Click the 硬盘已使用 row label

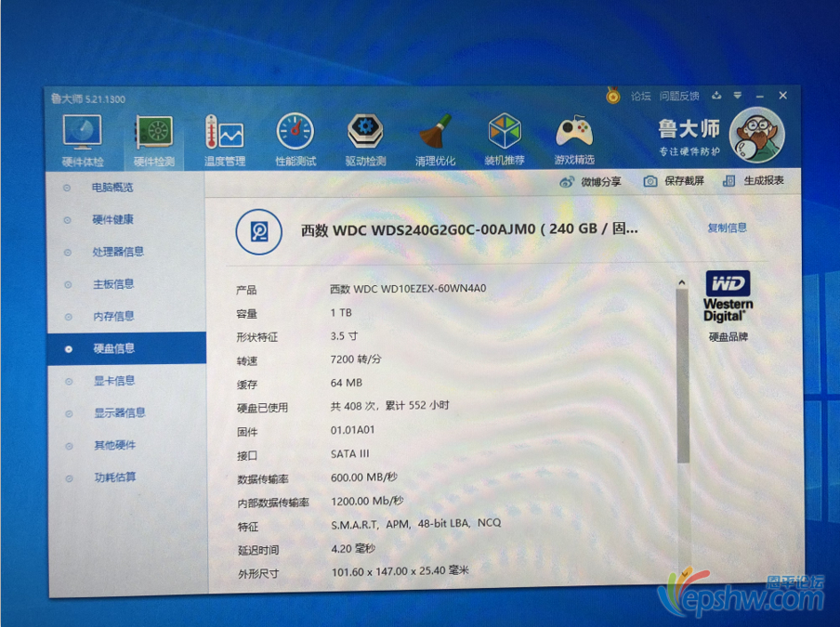262,408
